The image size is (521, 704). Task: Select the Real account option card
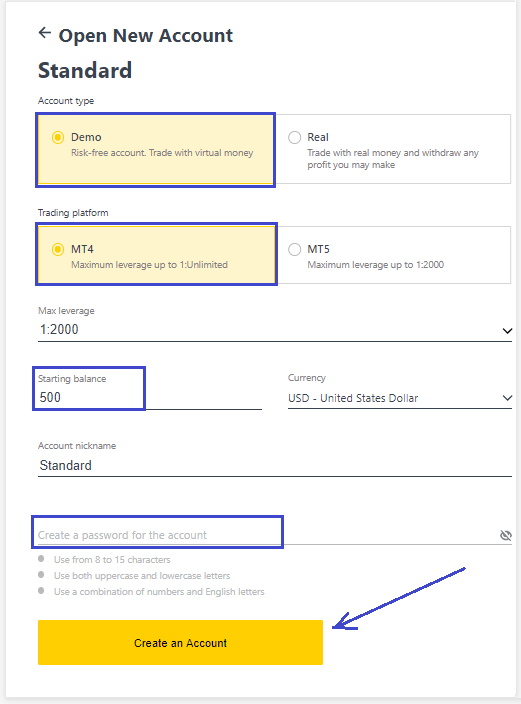coord(393,149)
